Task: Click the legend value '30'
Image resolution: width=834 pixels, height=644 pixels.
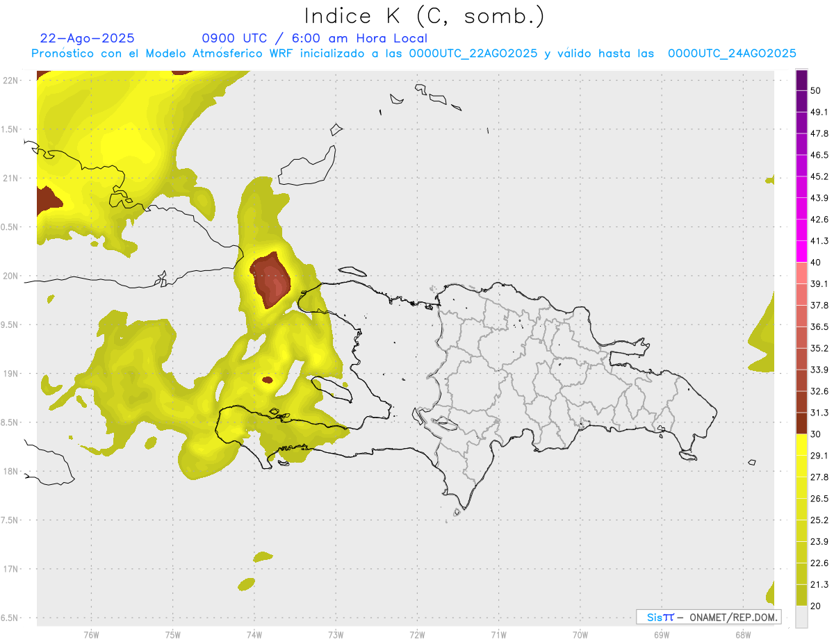Action: tap(816, 434)
